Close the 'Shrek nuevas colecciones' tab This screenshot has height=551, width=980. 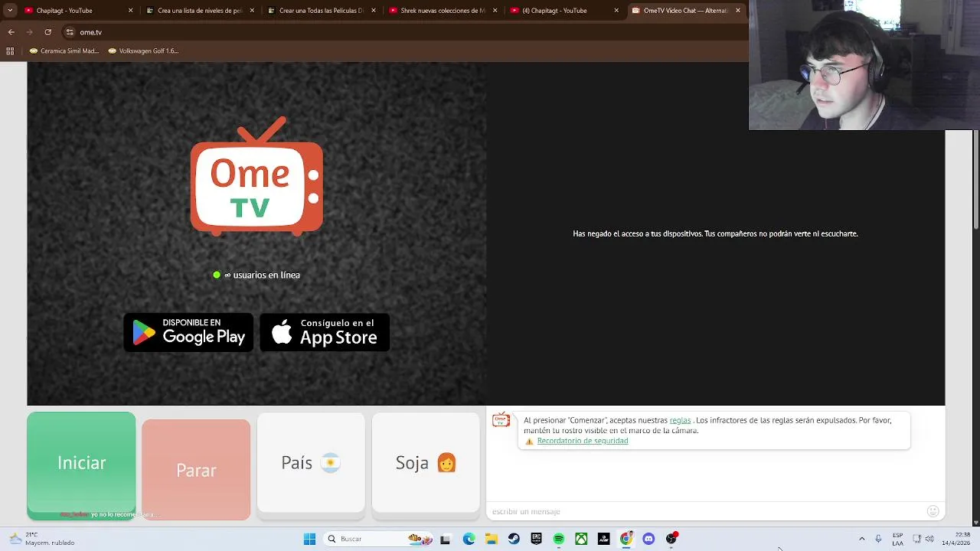pos(495,11)
